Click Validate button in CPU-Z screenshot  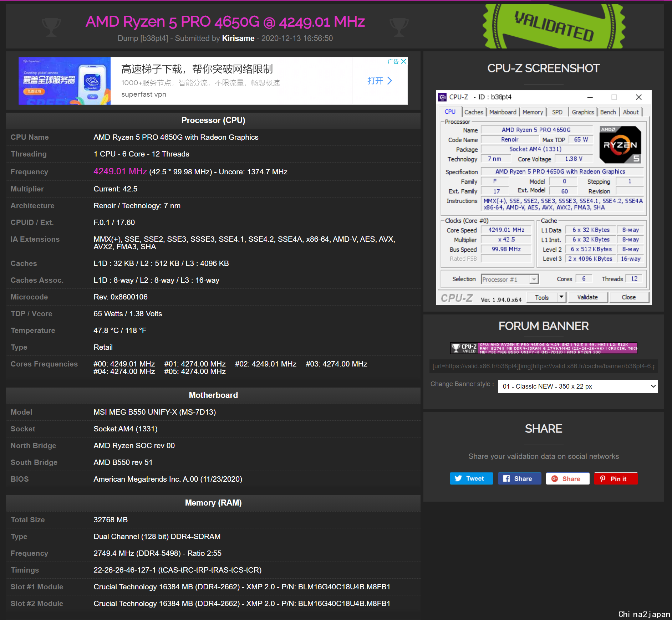pos(587,297)
